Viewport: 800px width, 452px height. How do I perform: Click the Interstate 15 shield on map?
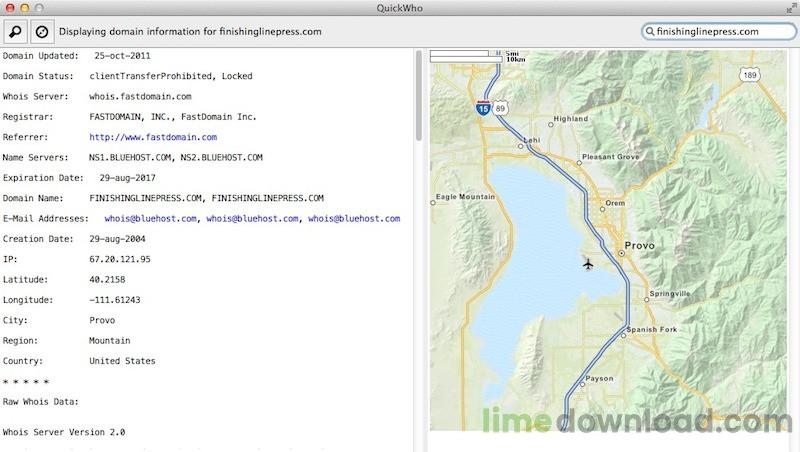(483, 109)
